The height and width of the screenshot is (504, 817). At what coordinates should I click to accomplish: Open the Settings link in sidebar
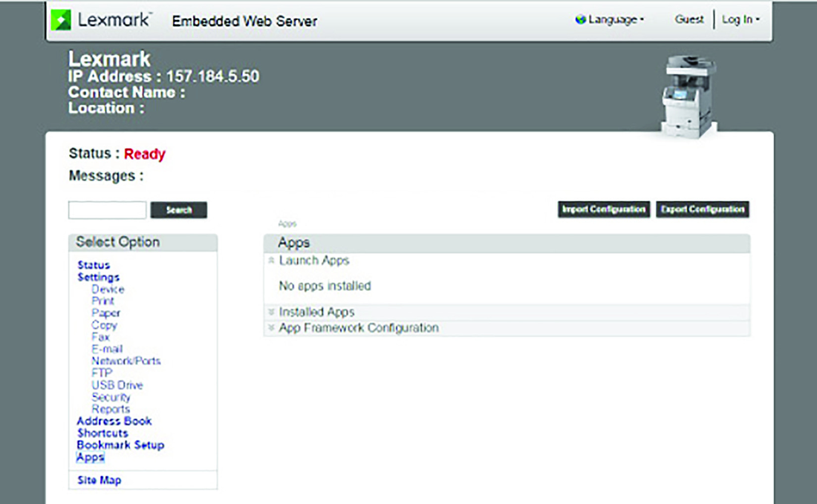99,277
